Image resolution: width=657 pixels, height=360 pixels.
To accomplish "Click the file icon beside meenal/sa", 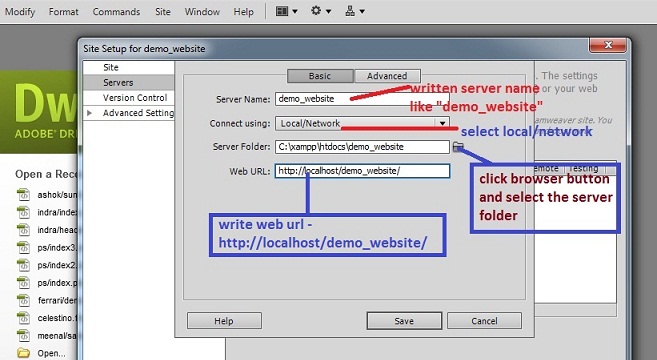I will click(x=23, y=336).
